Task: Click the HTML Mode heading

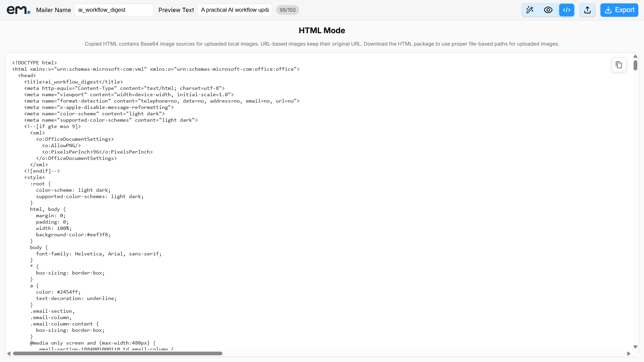Action: click(x=322, y=31)
